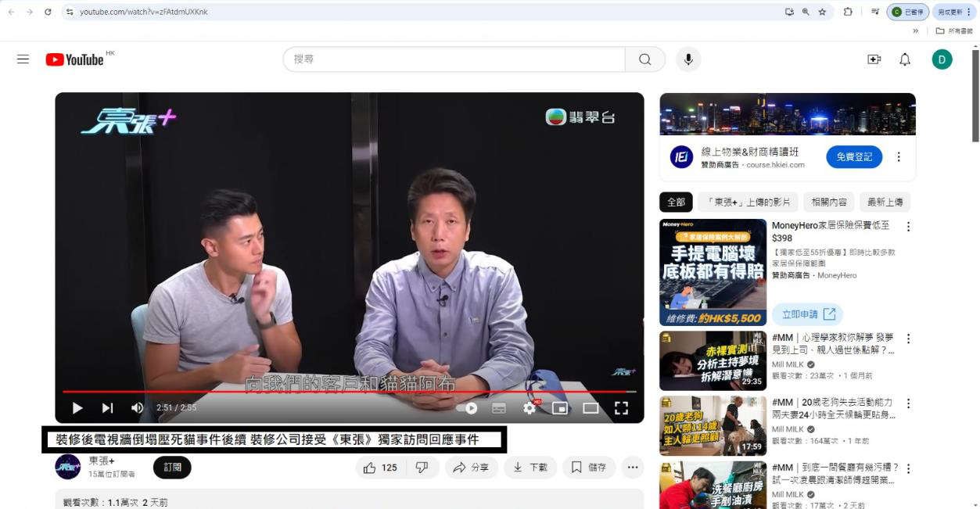Screen dimensions: 980x509
Task: Enter full screen mode
Action: coord(621,407)
